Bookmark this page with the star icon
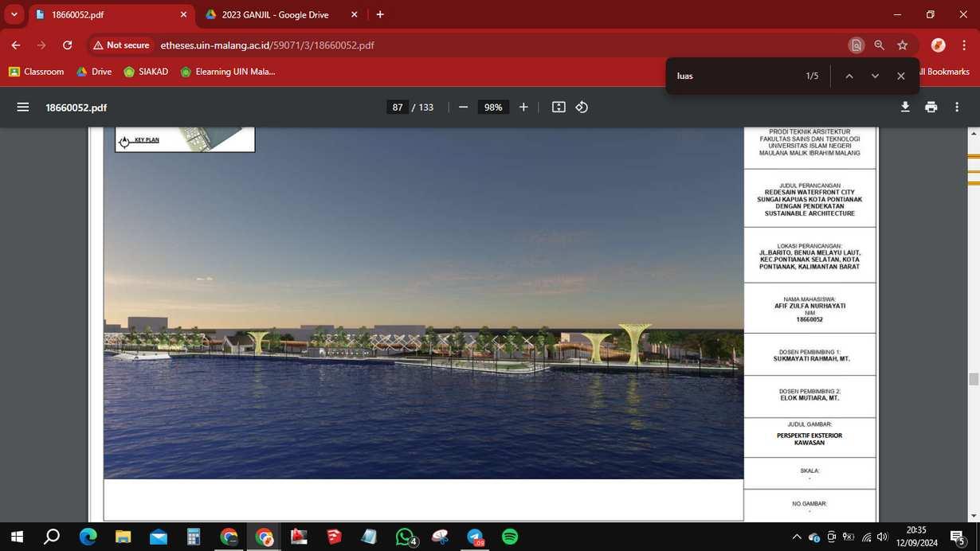The height and width of the screenshot is (551, 980). coord(902,45)
